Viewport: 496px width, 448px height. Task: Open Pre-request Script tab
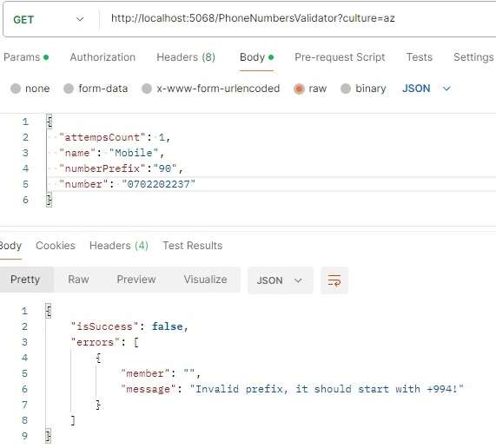click(x=340, y=57)
